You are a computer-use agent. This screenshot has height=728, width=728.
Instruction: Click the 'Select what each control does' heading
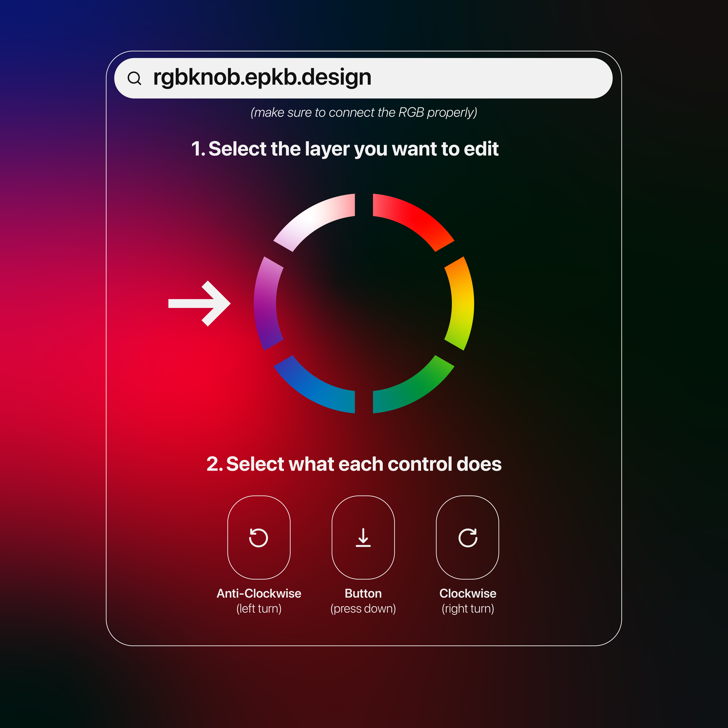click(x=354, y=464)
